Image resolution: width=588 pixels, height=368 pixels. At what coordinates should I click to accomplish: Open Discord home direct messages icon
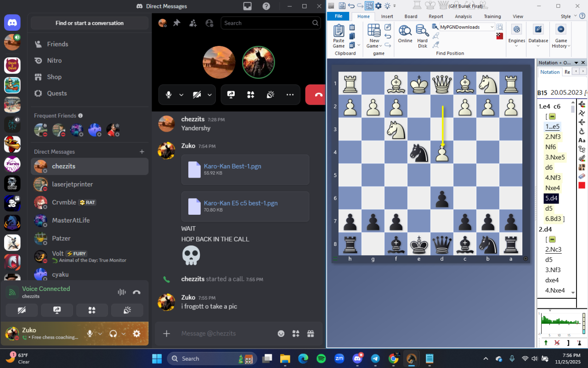coord(12,22)
